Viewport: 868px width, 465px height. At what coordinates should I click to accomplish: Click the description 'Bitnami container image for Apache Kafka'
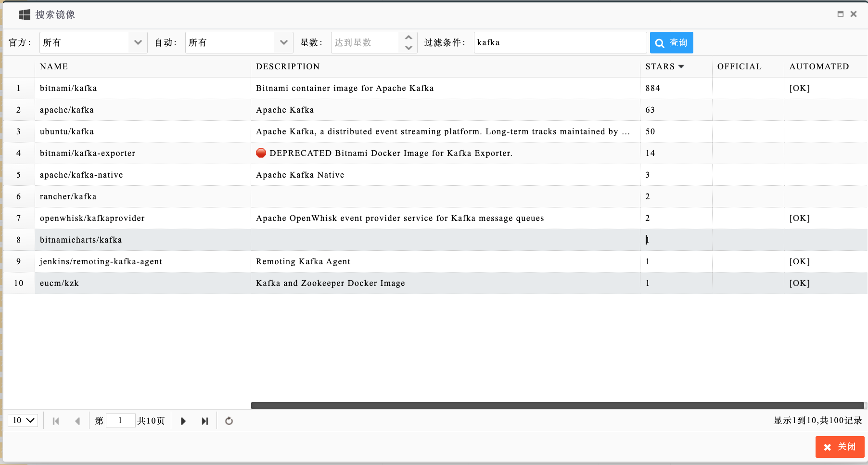coord(345,88)
